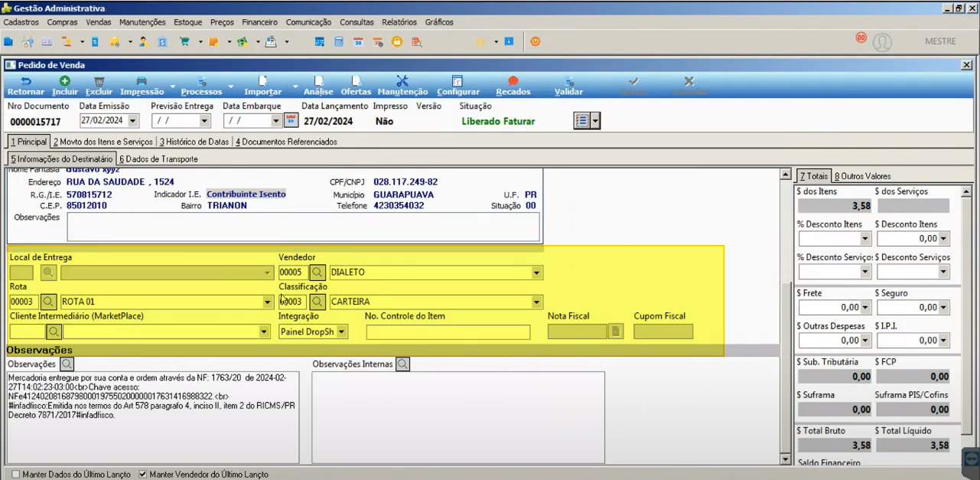Open the Financeiro menu
This screenshot has width=980, height=480.
coord(259,22)
